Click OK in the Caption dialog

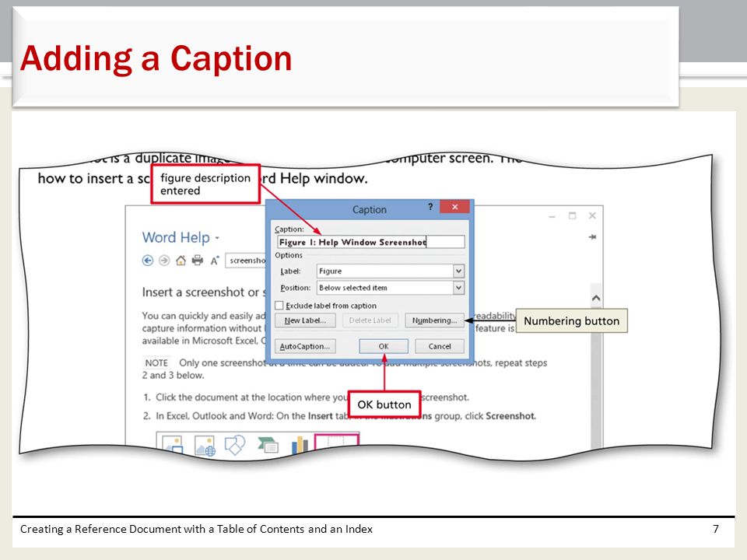(384, 346)
